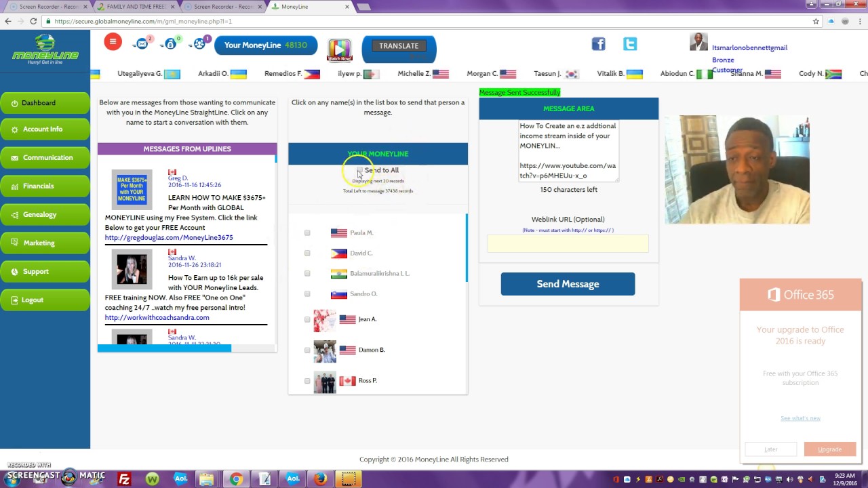Click the MoneyLine logo

[45, 49]
